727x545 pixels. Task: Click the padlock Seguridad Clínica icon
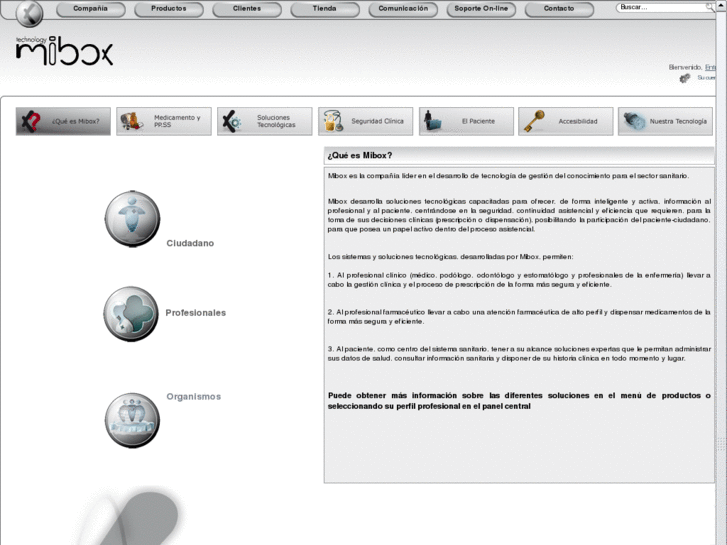(333, 121)
